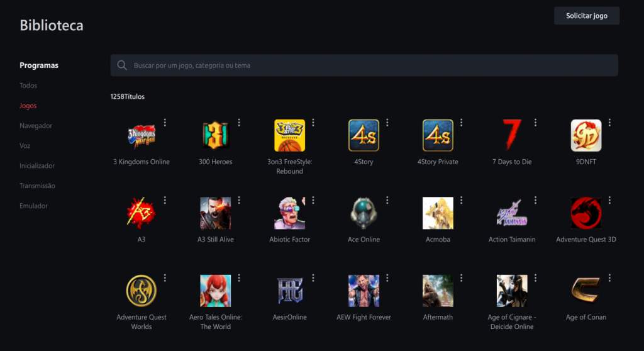Open the Abiotic Factor game icon
This screenshot has width=644, height=351.
(289, 213)
